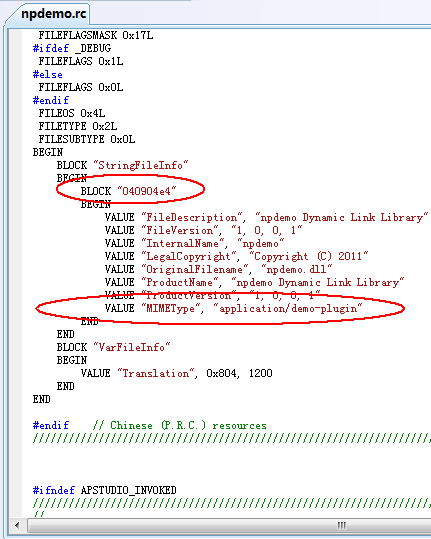Click the BLOCK "VarFileInfo" line
431x539 pixels.
coord(113,348)
